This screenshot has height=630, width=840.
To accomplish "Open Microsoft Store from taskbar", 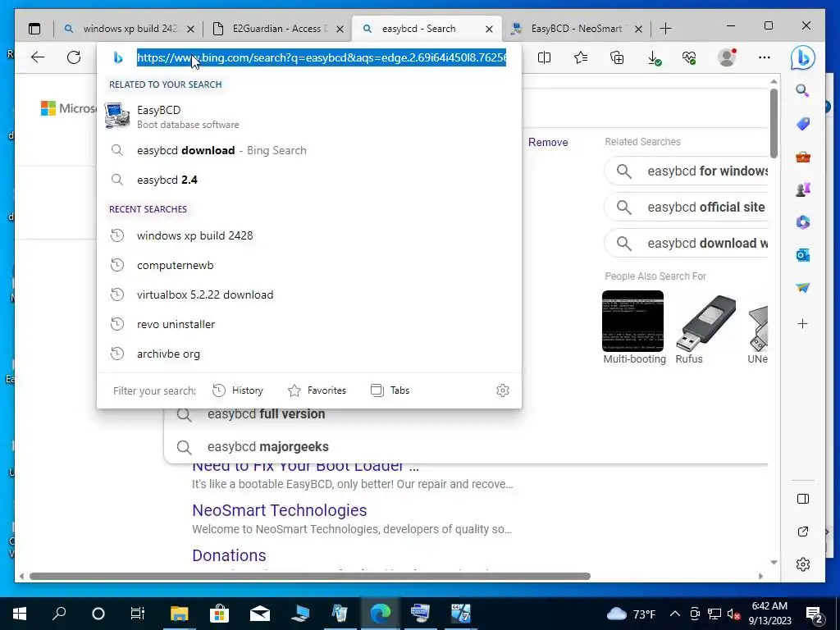I will point(219,614).
